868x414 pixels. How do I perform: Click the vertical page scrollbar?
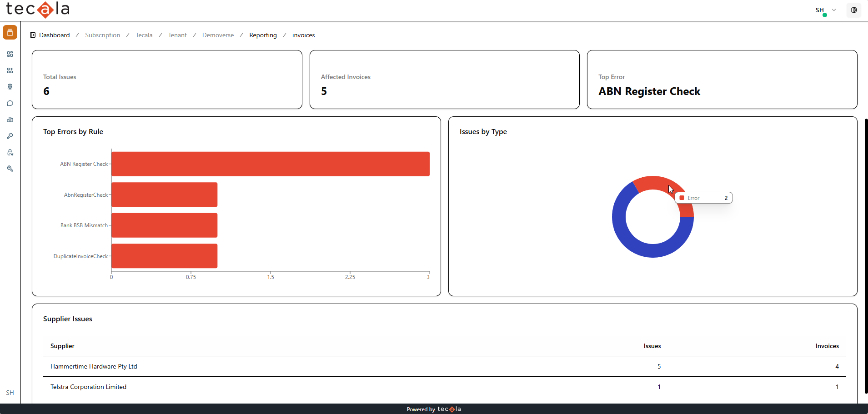[x=866, y=256]
